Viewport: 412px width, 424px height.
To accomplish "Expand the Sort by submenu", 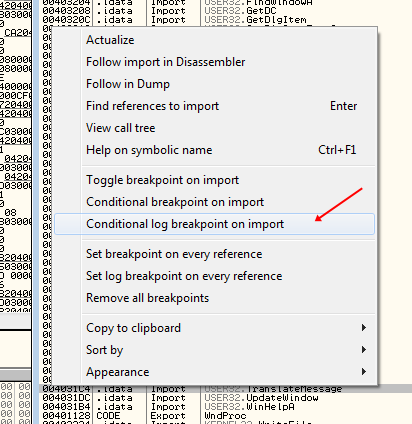I will (x=215, y=350).
